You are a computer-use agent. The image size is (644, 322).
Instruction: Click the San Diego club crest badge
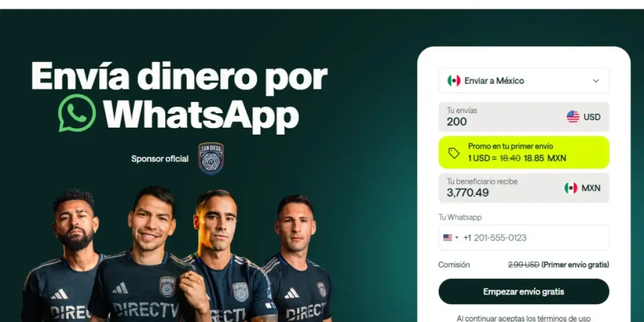click(x=211, y=158)
